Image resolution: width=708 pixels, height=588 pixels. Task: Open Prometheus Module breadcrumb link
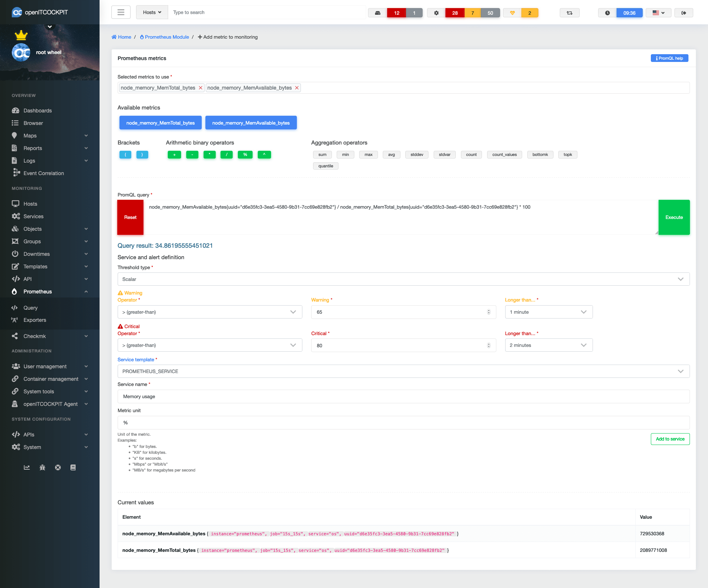[164, 37]
